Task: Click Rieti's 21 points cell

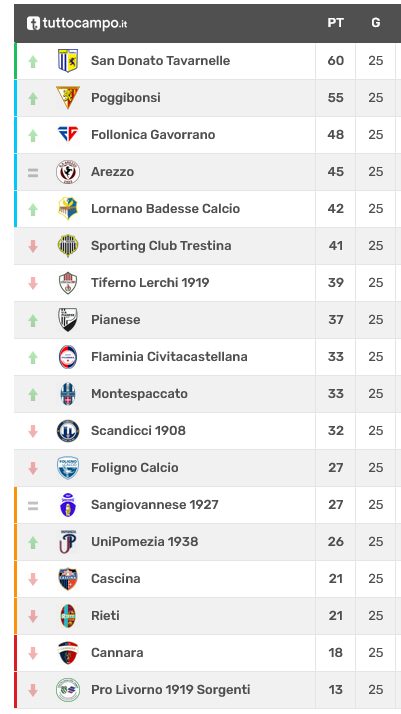Action: 335,616
